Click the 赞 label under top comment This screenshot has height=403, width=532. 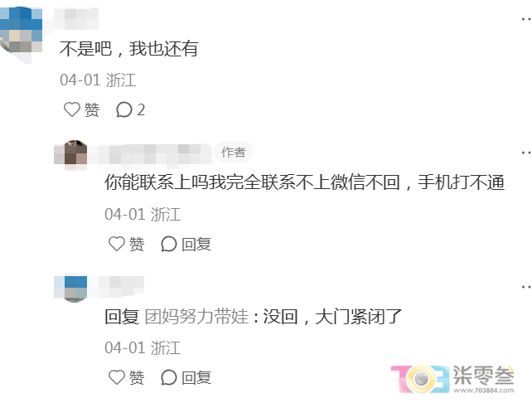[x=92, y=110]
